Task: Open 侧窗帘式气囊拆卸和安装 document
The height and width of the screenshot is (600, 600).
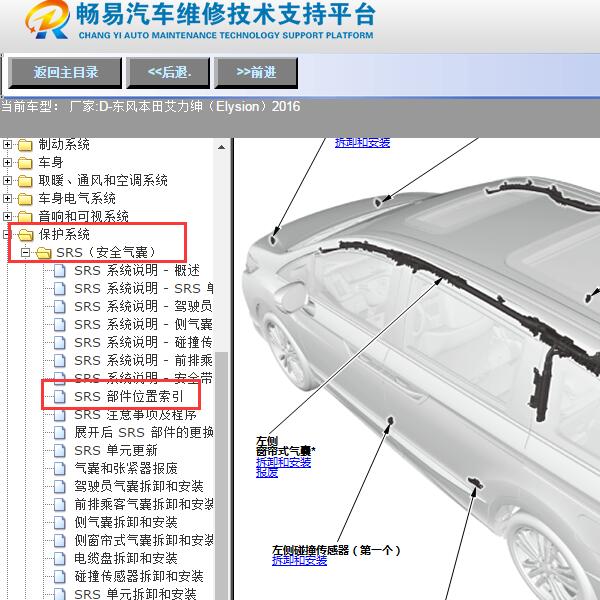Action: tap(143, 540)
